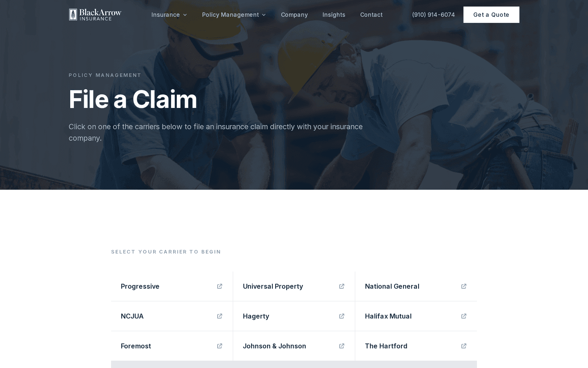Expand the Insurance menu chevron
This screenshot has height=368, width=588.
(185, 15)
